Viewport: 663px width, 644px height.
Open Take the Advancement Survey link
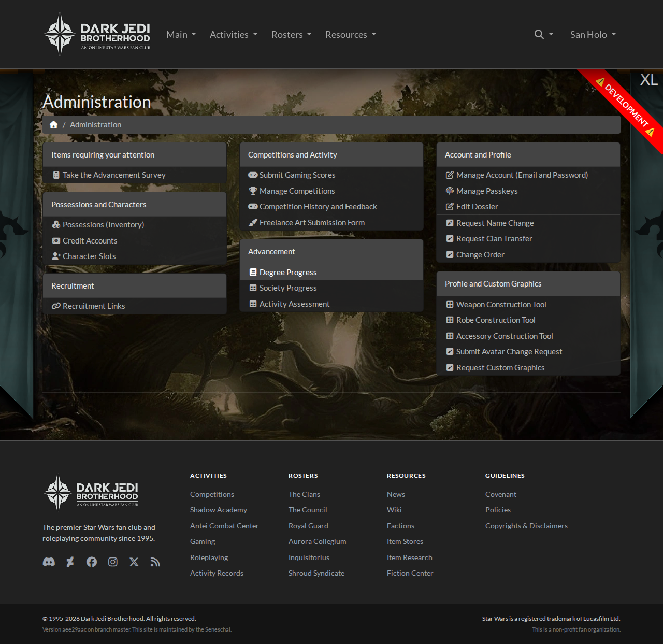114,175
